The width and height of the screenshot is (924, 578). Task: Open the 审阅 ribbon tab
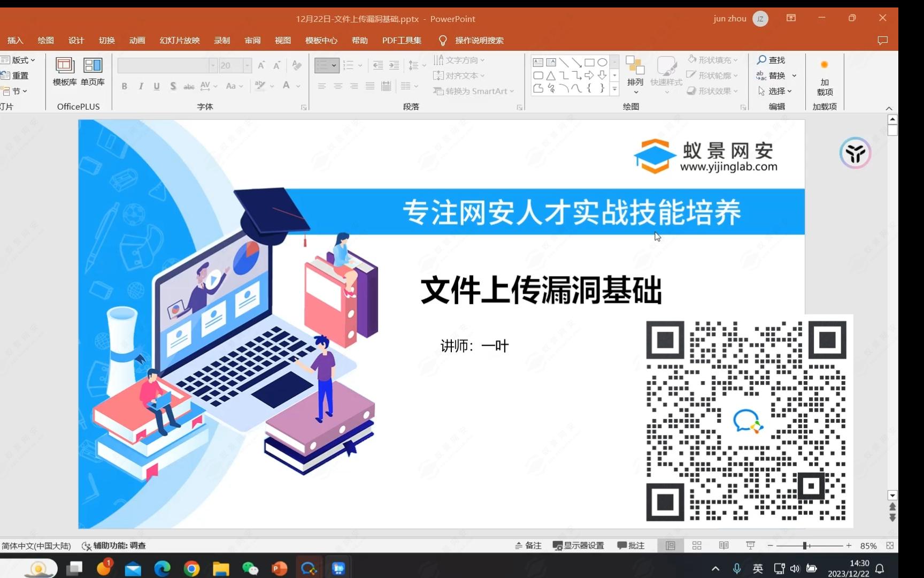pos(252,40)
